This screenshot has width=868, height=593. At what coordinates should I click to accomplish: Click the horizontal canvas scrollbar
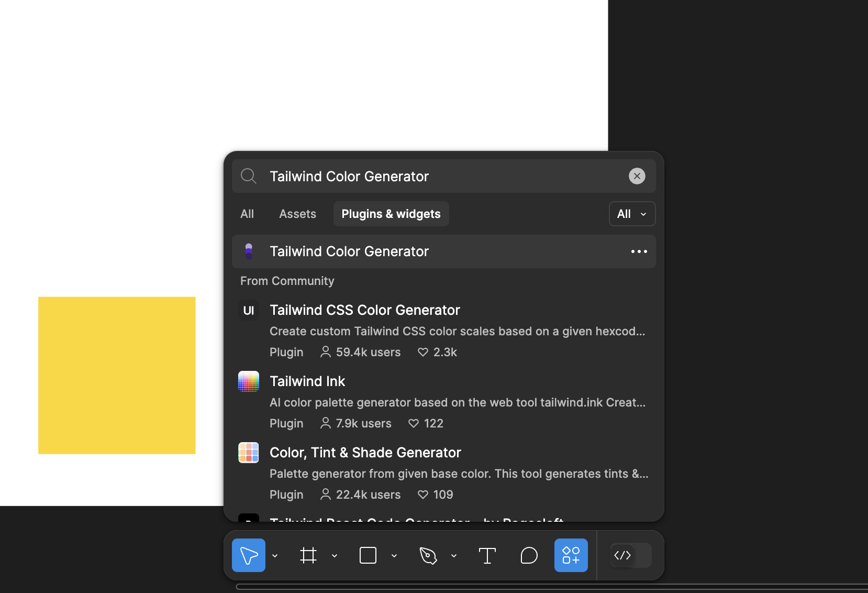coord(552,587)
